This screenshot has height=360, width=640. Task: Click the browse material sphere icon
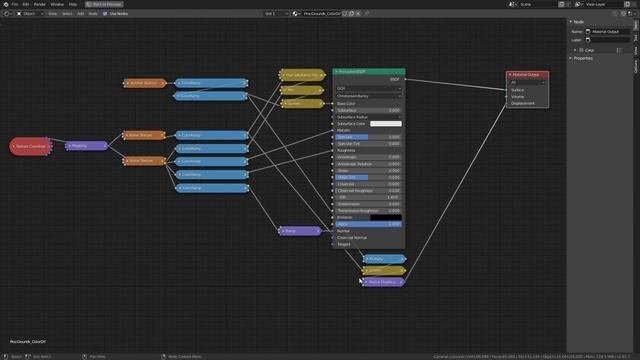296,13
